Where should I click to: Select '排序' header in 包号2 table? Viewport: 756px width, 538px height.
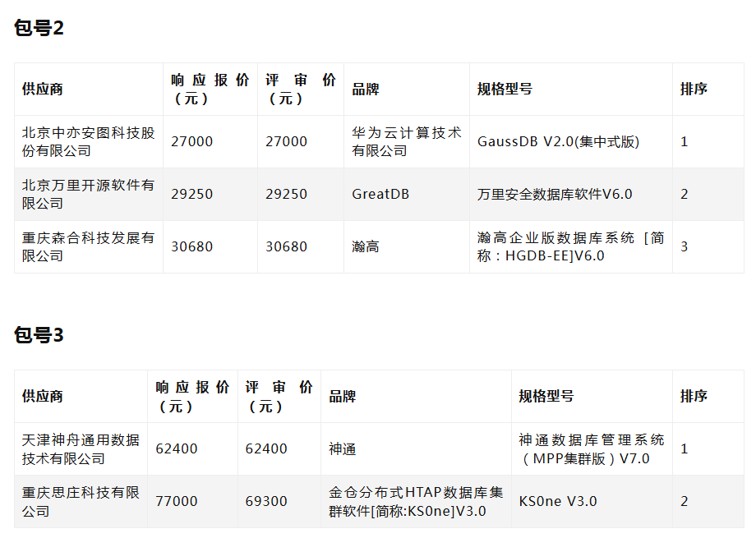tap(694, 90)
